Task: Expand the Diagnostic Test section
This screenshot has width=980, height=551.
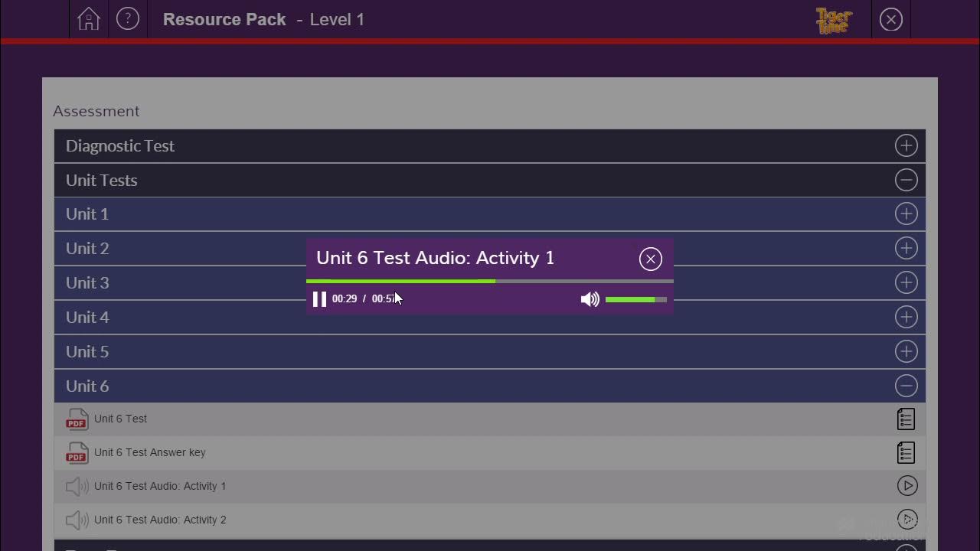Action: [x=906, y=145]
